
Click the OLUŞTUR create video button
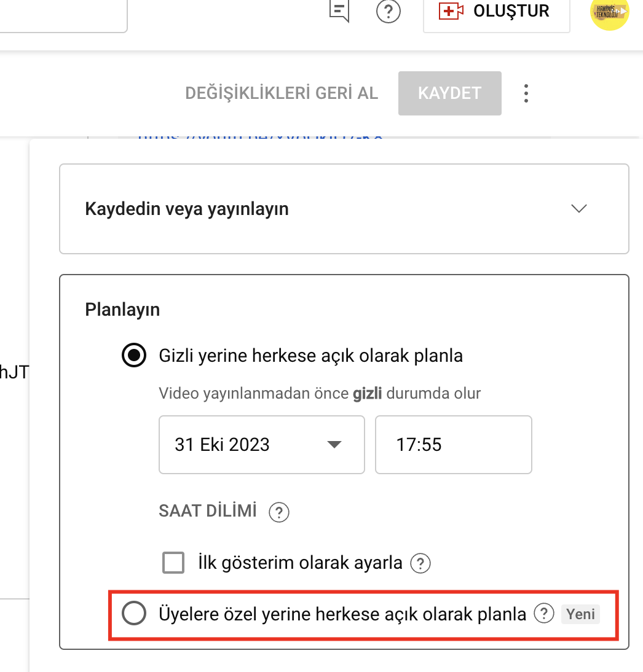click(496, 12)
